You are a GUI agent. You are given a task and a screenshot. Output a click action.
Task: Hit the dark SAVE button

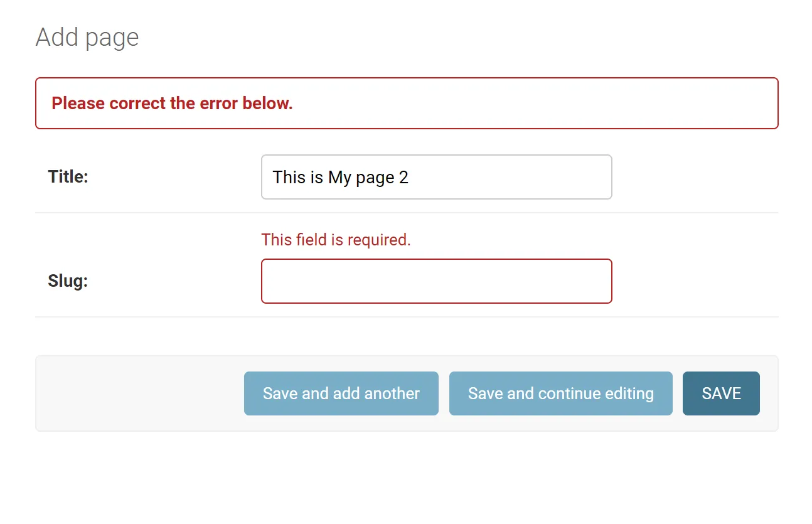[721, 393]
